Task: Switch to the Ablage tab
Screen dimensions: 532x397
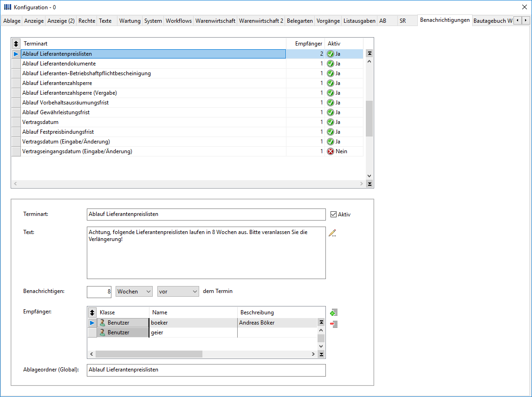Action: tap(12, 21)
